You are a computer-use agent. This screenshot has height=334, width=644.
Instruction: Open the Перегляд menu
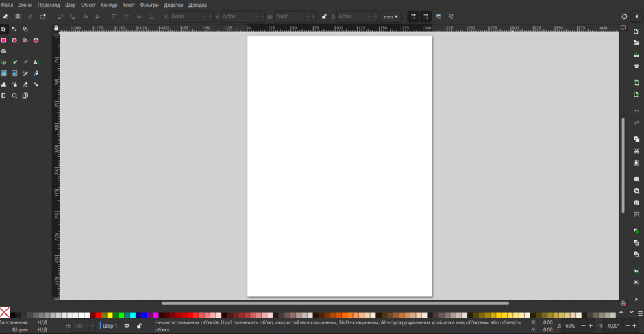coord(49,5)
